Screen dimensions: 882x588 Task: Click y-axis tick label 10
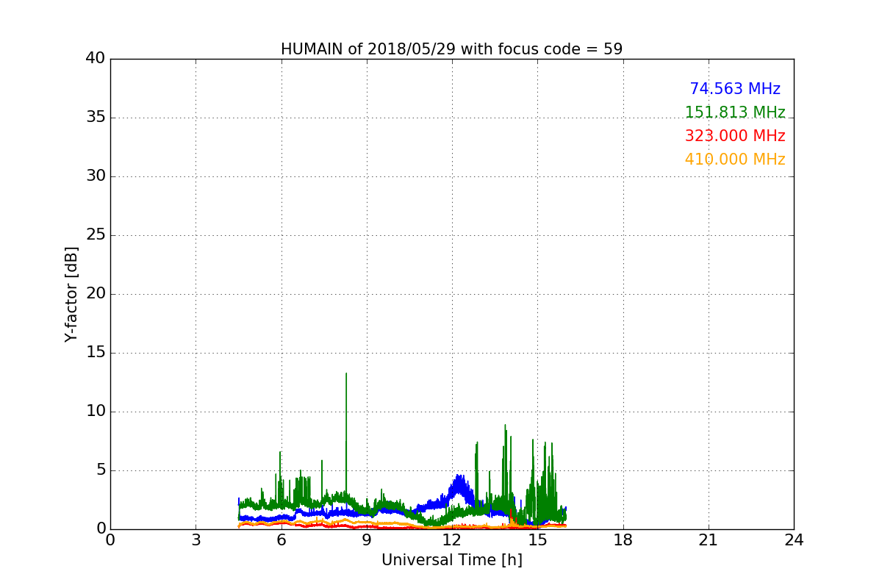(96, 412)
